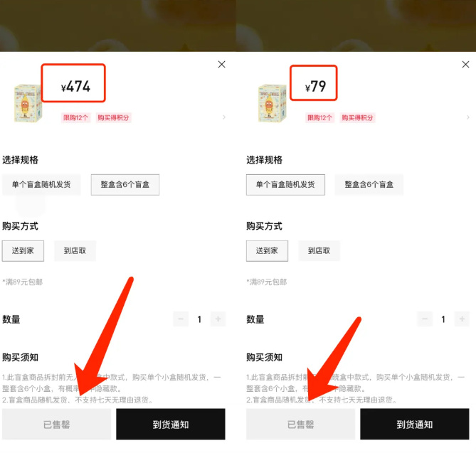
Task: Tap 购买得积分 tag in right panel
Action: pos(357,118)
